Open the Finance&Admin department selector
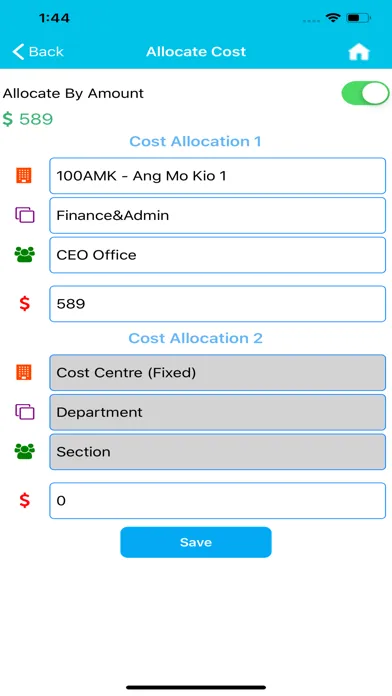 coord(218,215)
